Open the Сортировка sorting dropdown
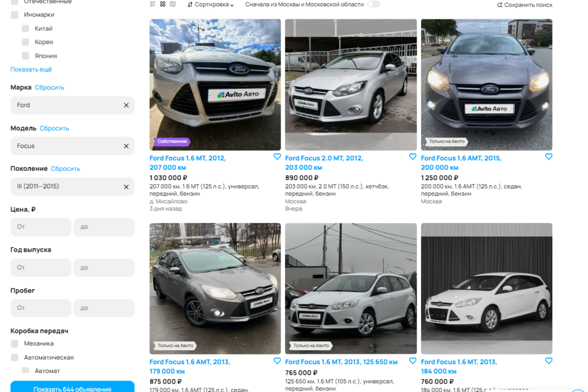 pyautogui.click(x=211, y=5)
